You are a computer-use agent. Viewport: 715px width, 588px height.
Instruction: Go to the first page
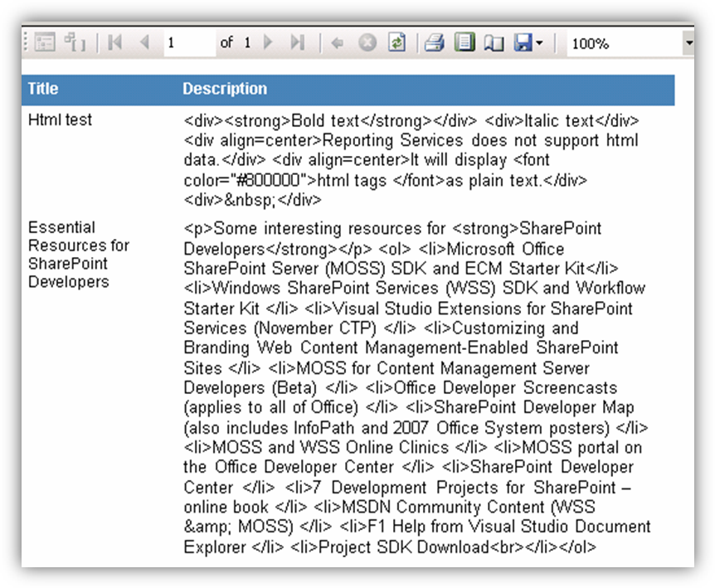(115, 43)
